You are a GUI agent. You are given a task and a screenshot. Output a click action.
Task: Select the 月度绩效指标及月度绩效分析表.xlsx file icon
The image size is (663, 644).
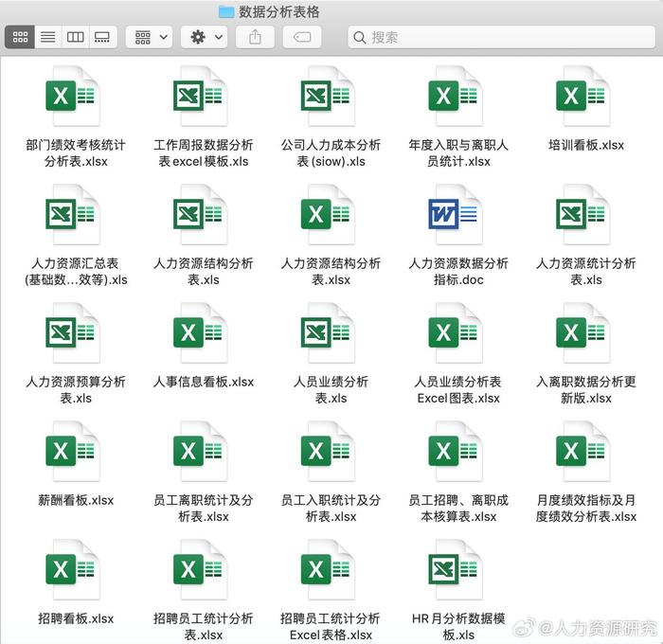pos(583,452)
